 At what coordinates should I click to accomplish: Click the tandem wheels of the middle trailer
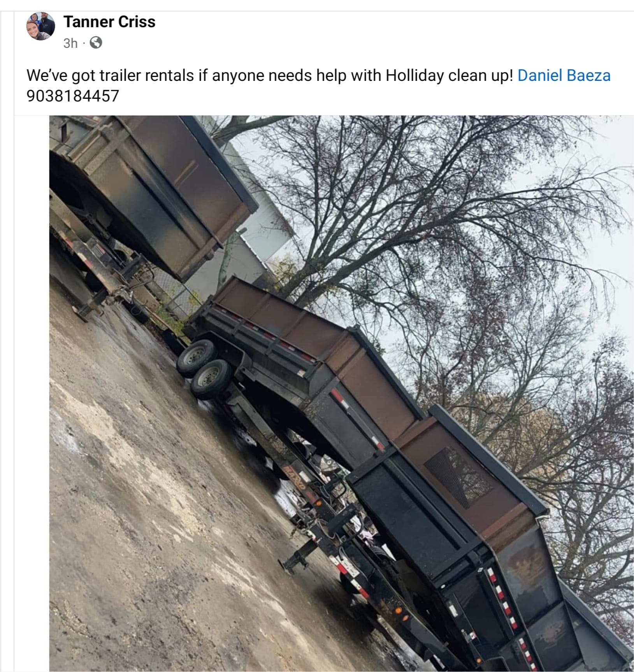pyautogui.click(x=204, y=369)
